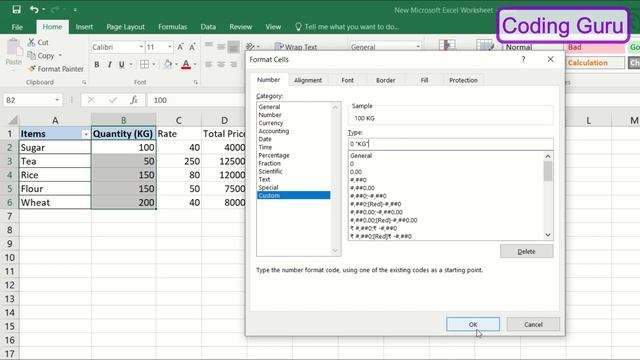Screen dimensions: 640x360
Task: Click Conditional Formatting icon
Action: coord(447,44)
